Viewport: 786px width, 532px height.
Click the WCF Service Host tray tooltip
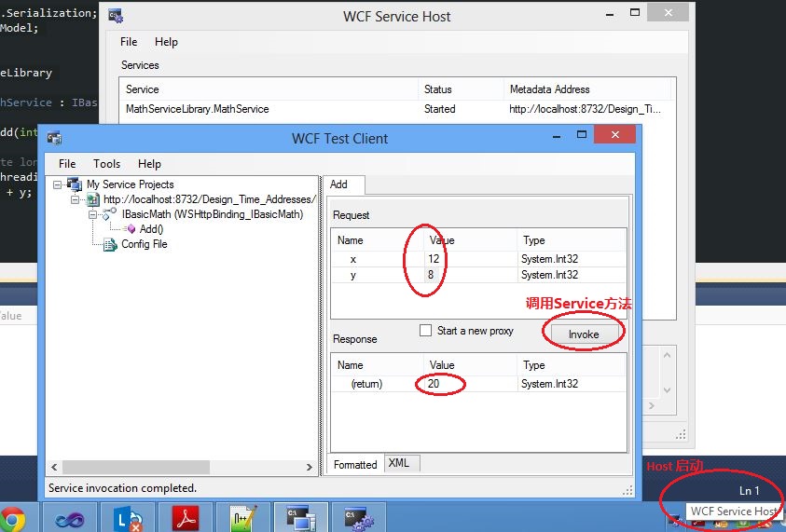point(733,511)
